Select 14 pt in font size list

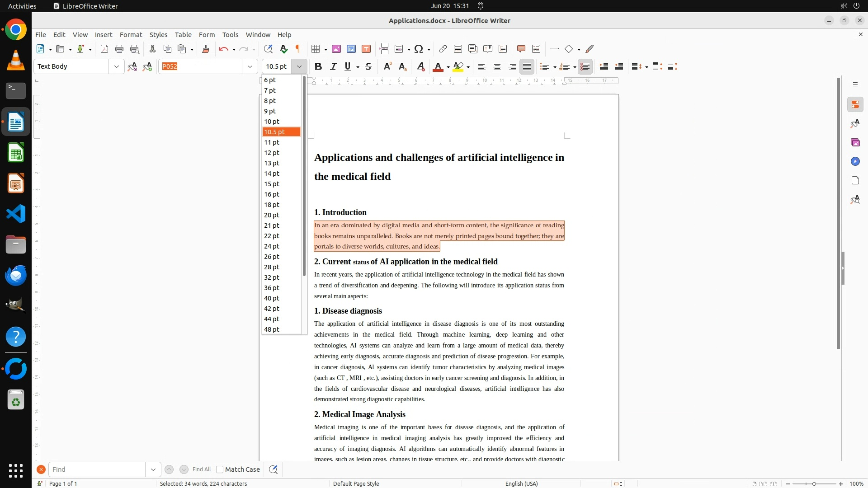point(272,174)
